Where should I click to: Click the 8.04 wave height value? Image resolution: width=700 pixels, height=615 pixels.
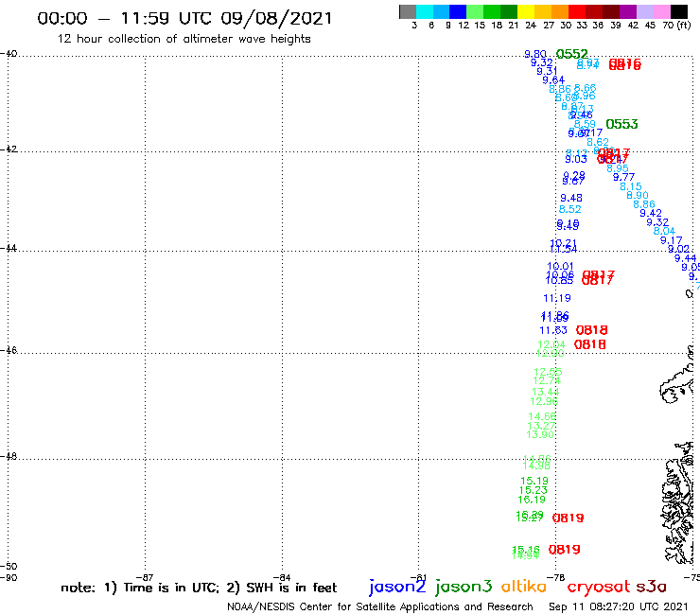tap(664, 231)
